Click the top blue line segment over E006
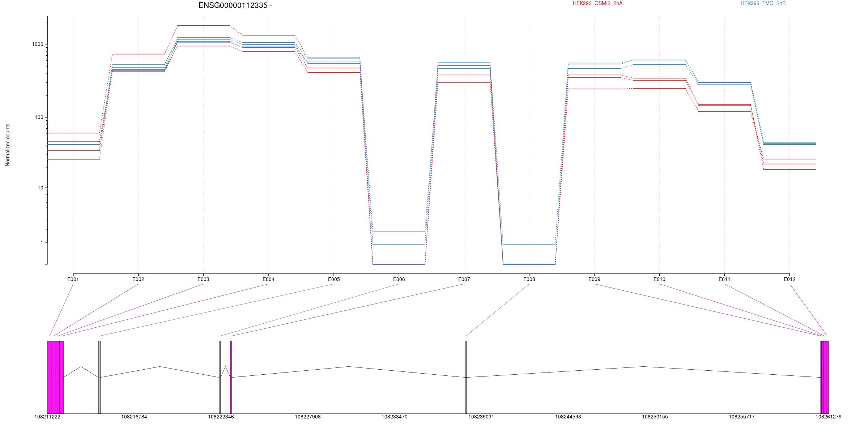868x434 pixels. point(399,232)
